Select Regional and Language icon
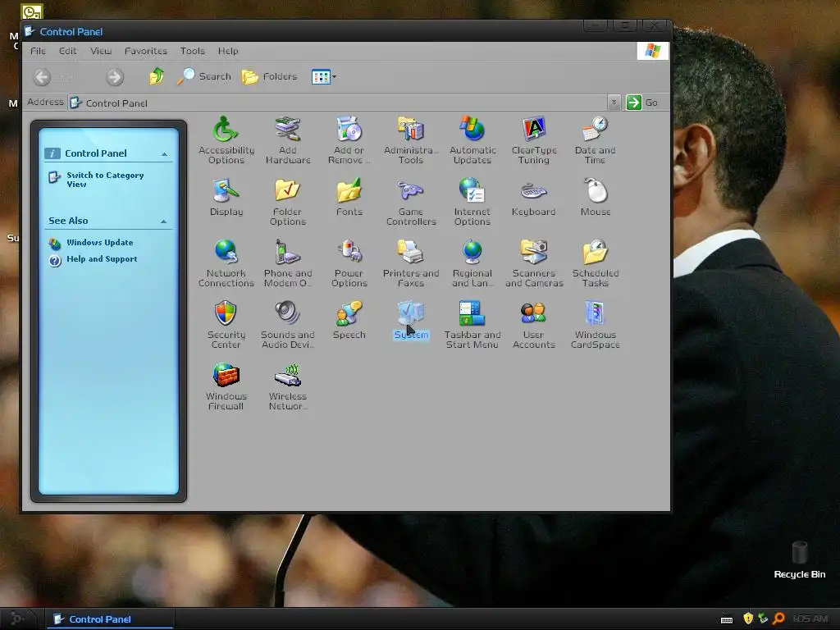The image size is (840, 630). tap(472, 263)
